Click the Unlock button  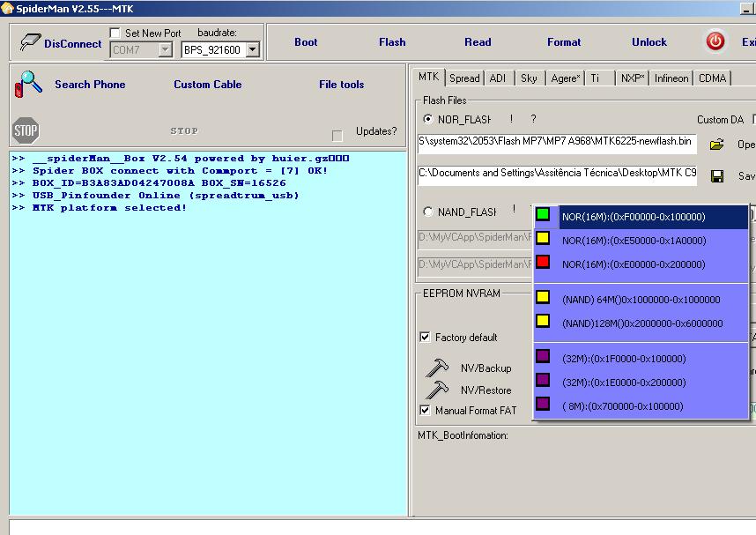pyautogui.click(x=649, y=42)
